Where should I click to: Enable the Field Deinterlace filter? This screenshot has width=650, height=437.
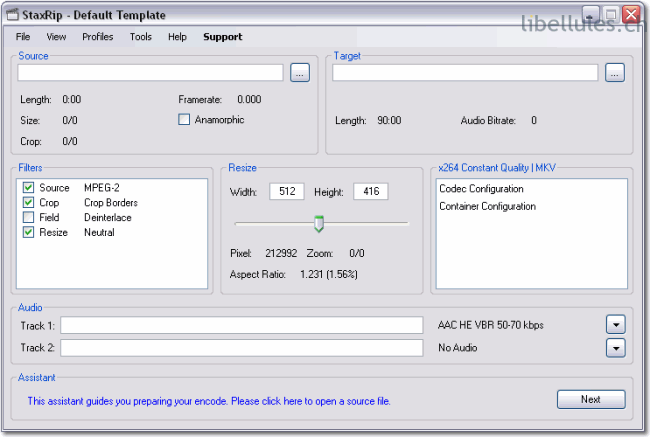point(28,217)
